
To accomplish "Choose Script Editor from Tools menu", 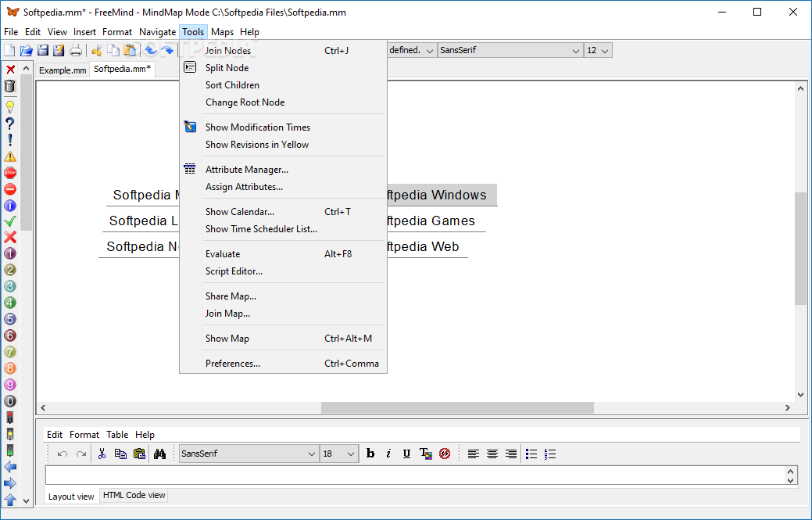I will (283, 271).
